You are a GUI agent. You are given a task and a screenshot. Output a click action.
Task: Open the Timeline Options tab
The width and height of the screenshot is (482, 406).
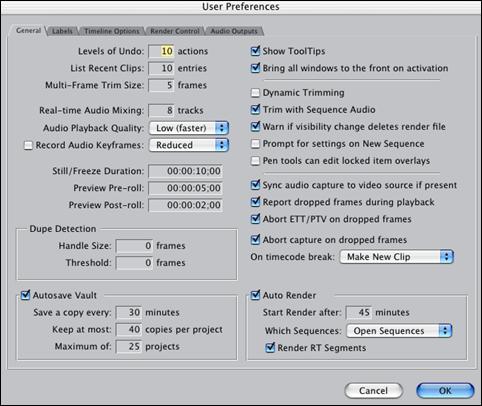[112, 31]
